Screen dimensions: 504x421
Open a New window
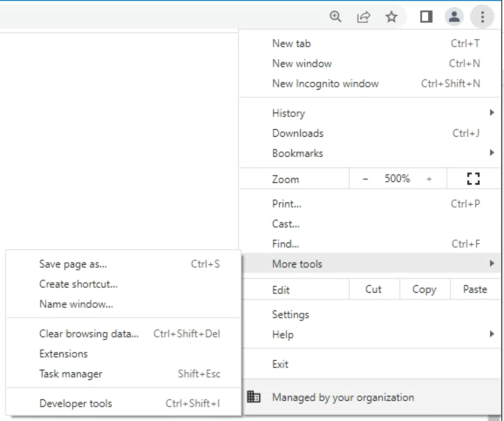(x=370, y=64)
